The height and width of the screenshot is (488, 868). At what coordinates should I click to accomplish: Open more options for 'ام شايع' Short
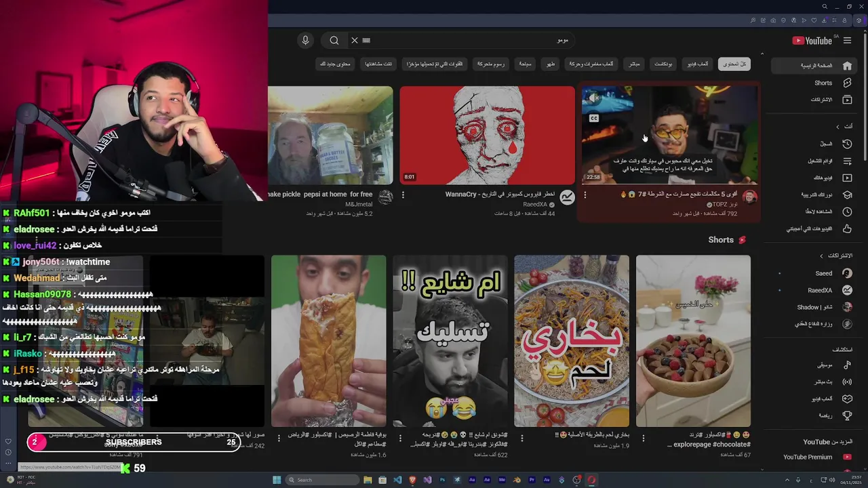click(x=400, y=438)
